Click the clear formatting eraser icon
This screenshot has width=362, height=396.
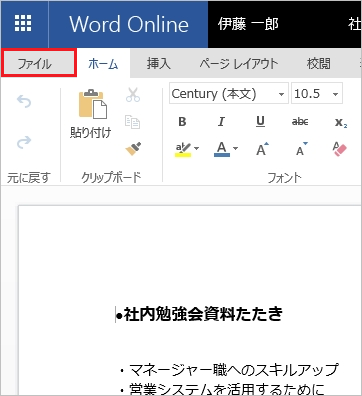click(x=340, y=149)
